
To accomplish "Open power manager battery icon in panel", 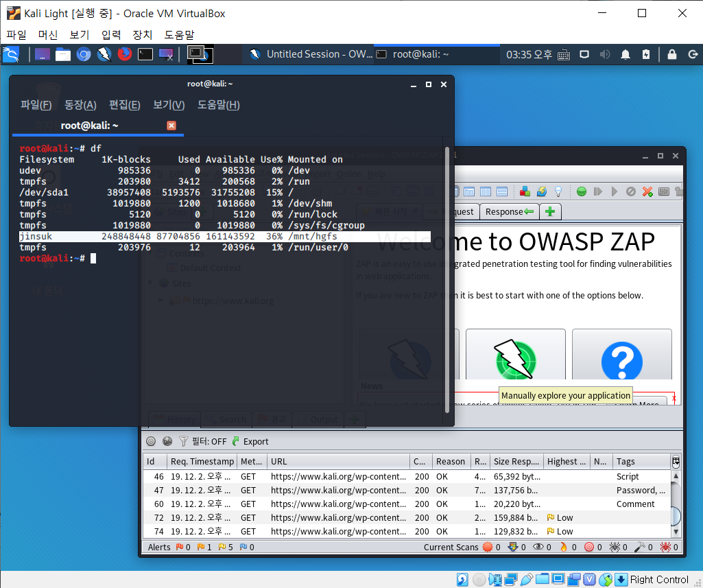I will pos(645,55).
